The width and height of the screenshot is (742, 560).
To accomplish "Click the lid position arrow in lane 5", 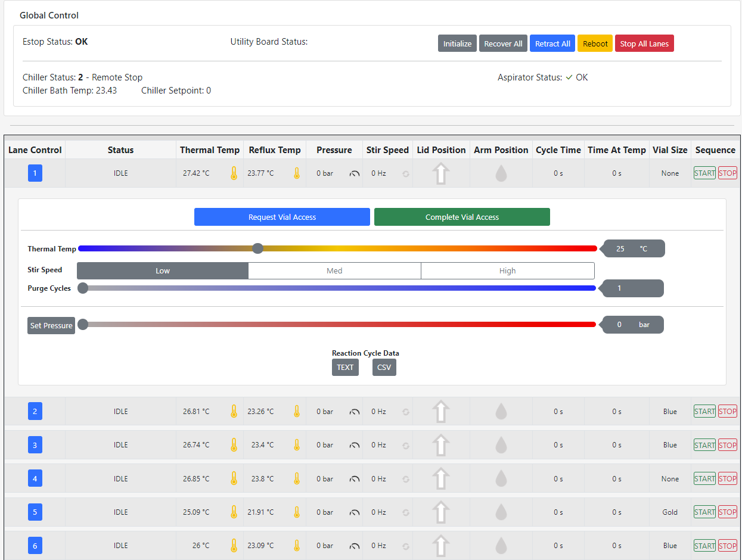I will (x=440, y=512).
